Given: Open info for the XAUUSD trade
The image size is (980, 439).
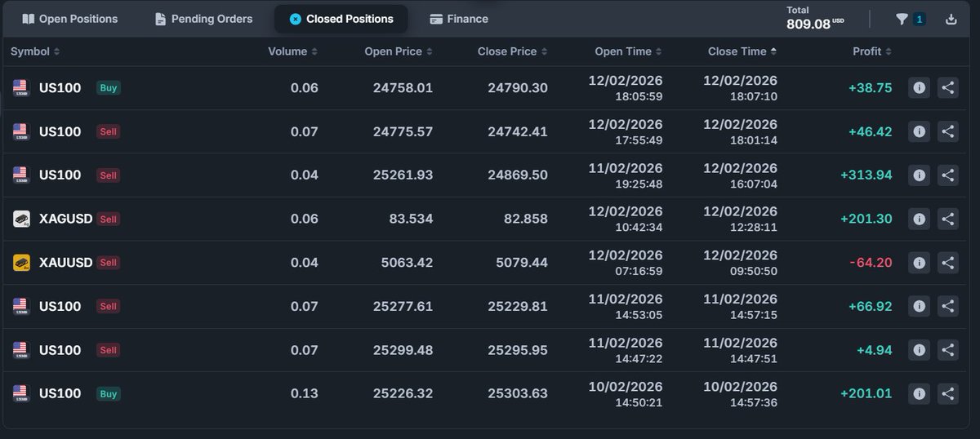Looking at the screenshot, I should tap(919, 263).
